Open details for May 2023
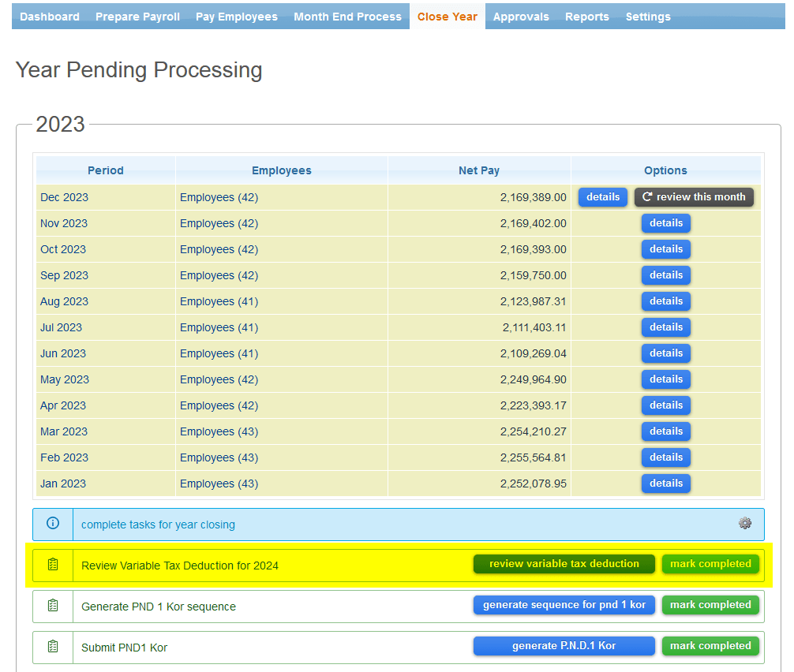The width and height of the screenshot is (794, 672). [x=666, y=379]
